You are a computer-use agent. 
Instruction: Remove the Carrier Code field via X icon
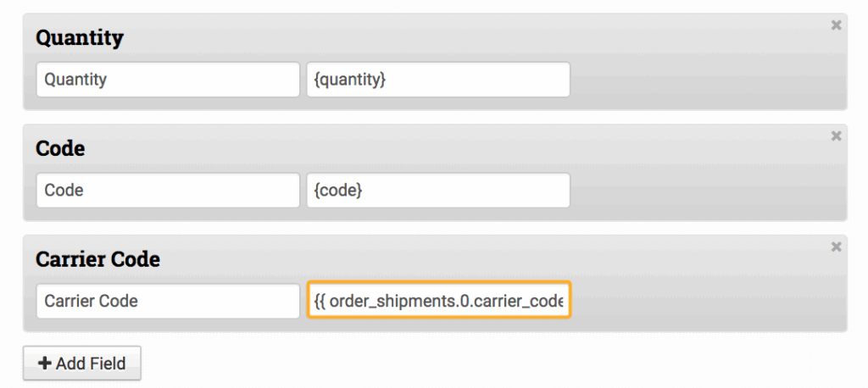(836, 247)
